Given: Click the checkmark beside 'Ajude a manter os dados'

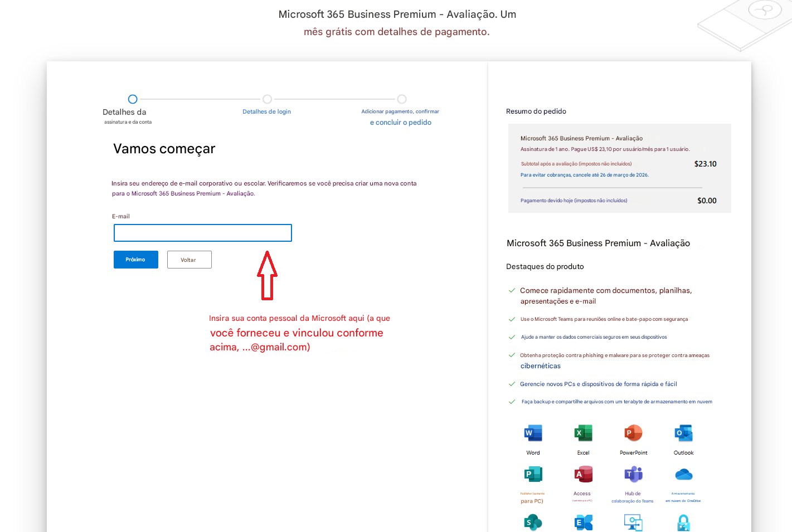Looking at the screenshot, I should (512, 337).
